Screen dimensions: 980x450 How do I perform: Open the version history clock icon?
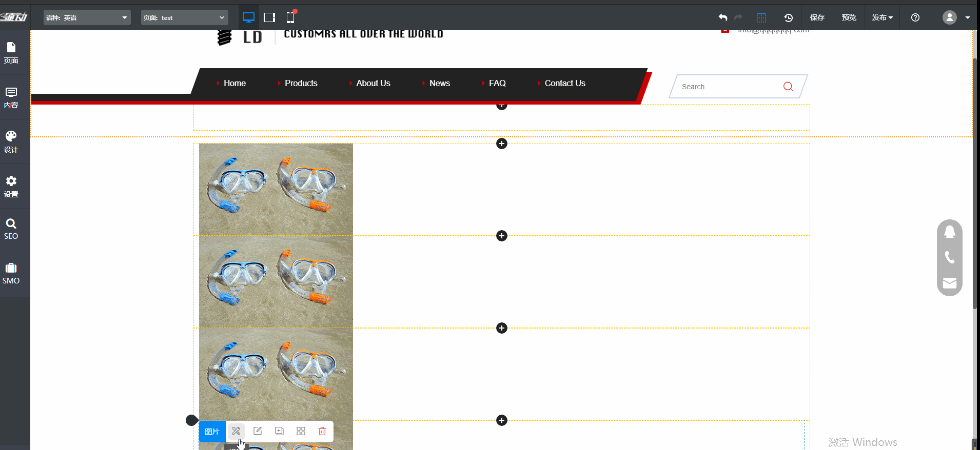pos(788,17)
